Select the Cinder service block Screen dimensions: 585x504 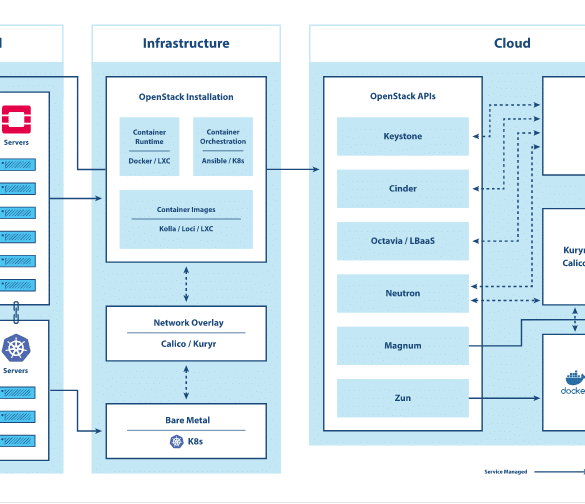tap(403, 188)
